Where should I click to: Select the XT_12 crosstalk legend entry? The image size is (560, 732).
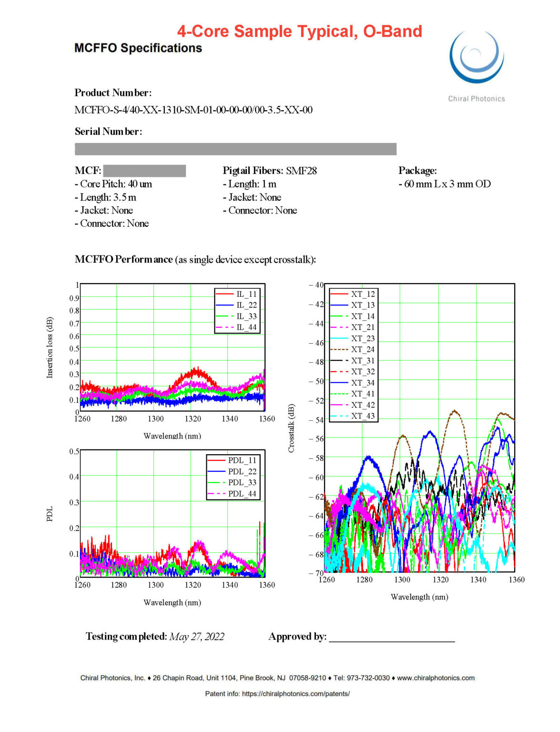[353, 295]
